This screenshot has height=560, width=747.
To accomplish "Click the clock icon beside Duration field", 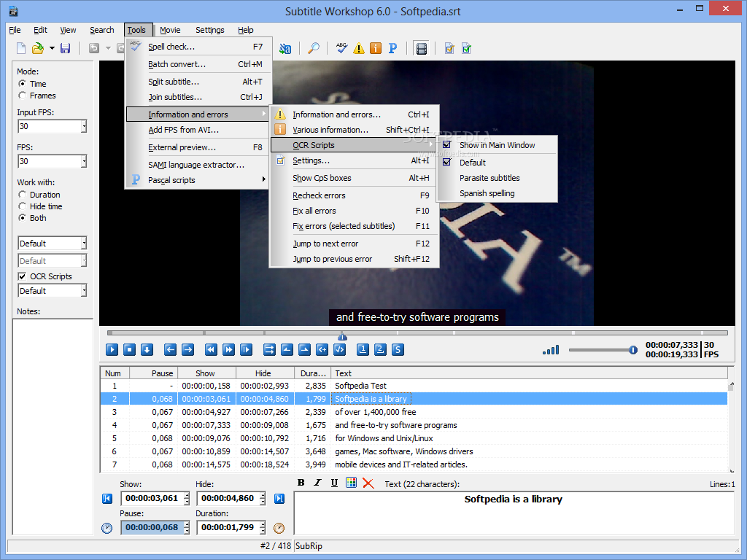I will click(x=279, y=528).
